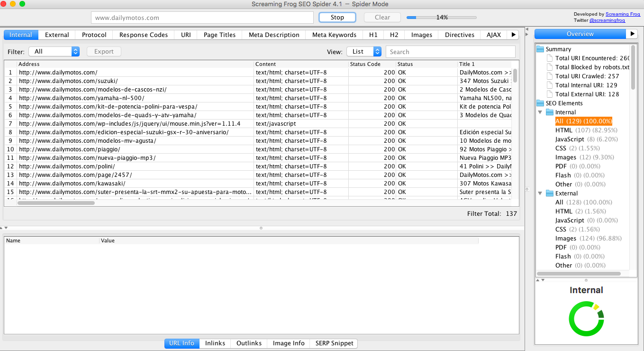Screen dimensions: 644x351
Task: Click the Total URI Crawled document icon
Action: (550, 76)
